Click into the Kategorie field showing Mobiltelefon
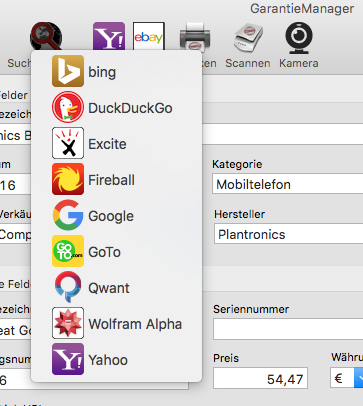363x406 pixels. 287,184
